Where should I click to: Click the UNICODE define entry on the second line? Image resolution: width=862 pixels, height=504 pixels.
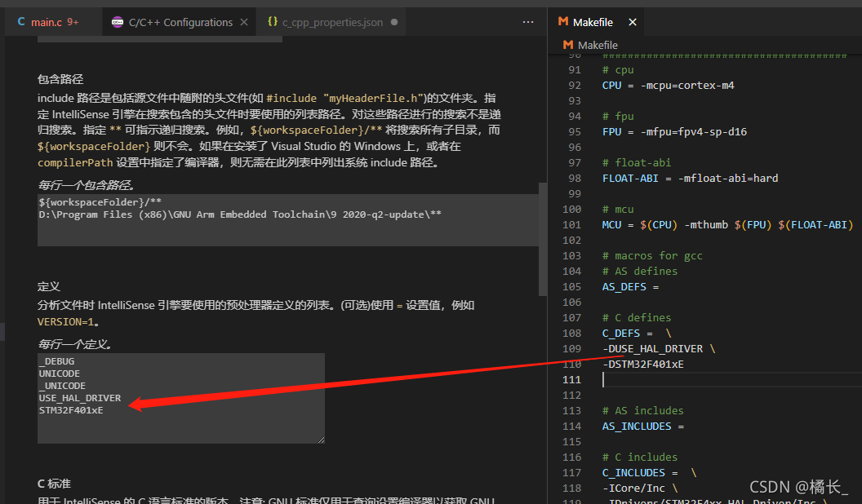coord(60,374)
